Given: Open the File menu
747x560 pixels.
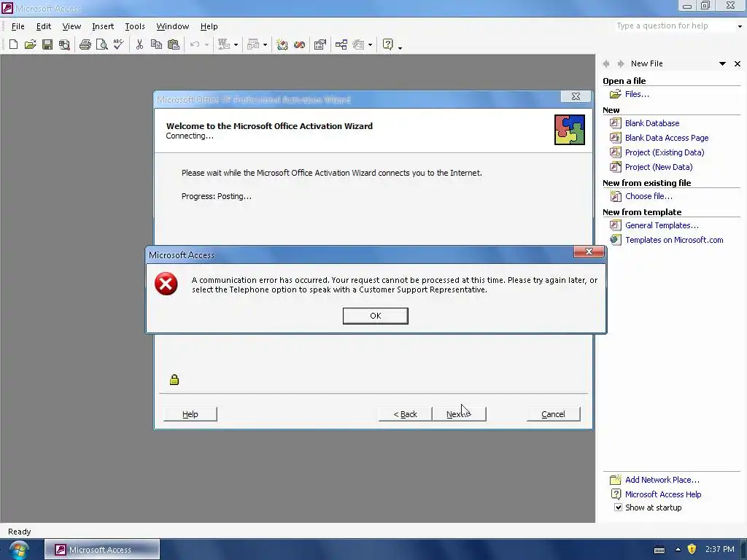Looking at the screenshot, I should point(18,26).
